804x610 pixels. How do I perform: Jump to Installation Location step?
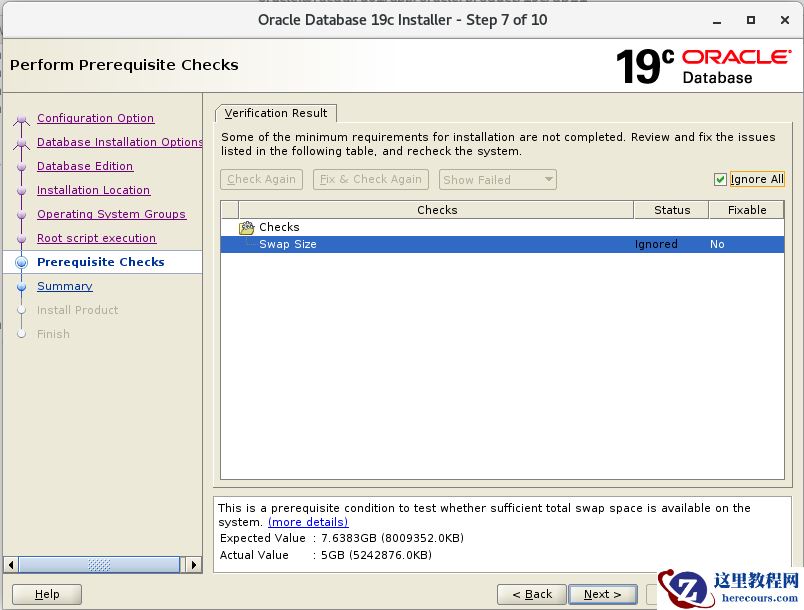point(93,190)
